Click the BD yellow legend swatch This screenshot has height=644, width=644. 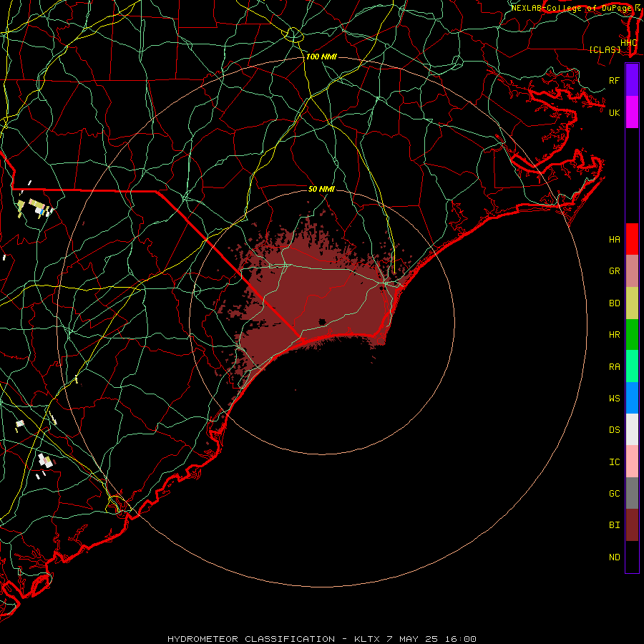632,303
